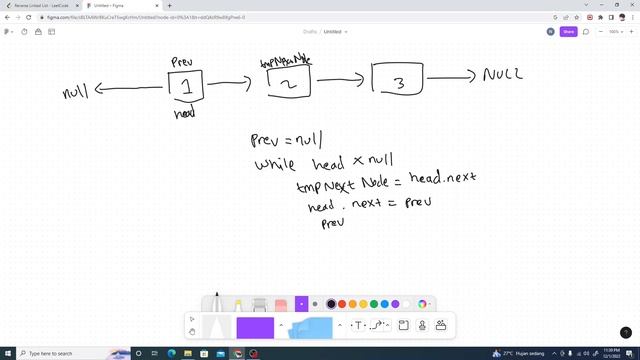Pick the red marker color
Screen dimensions: 640x360
(342, 304)
